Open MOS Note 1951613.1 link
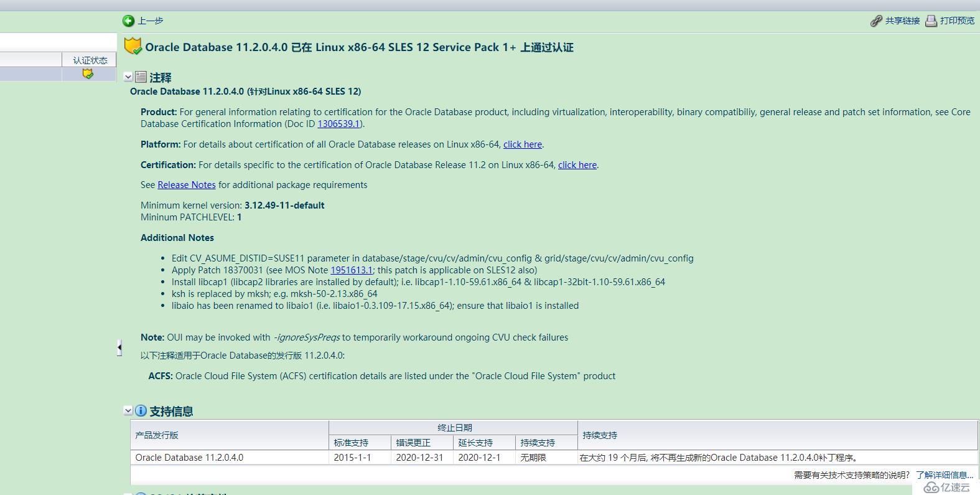 pos(352,270)
